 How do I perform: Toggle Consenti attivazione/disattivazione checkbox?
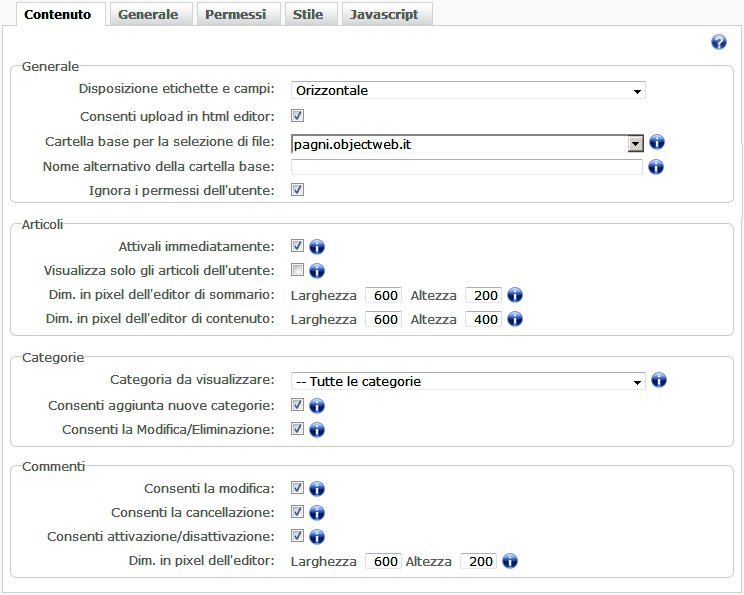pyautogui.click(x=298, y=536)
